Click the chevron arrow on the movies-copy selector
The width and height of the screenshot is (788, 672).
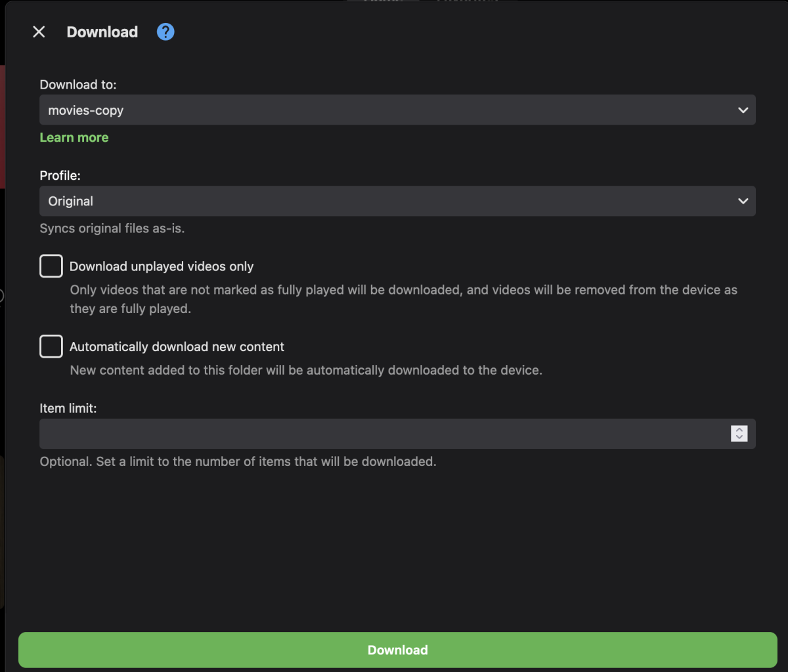pos(743,110)
